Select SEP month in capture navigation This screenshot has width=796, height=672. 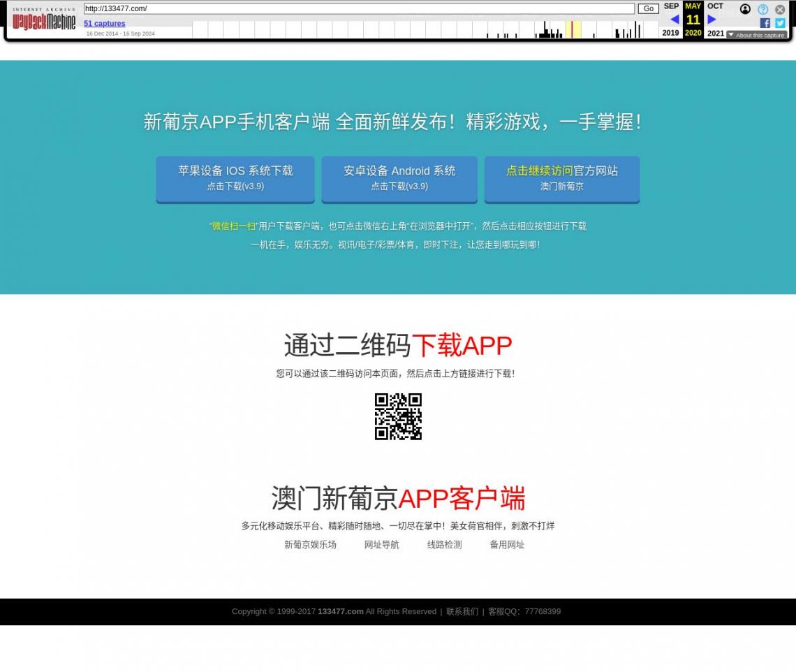pos(671,6)
